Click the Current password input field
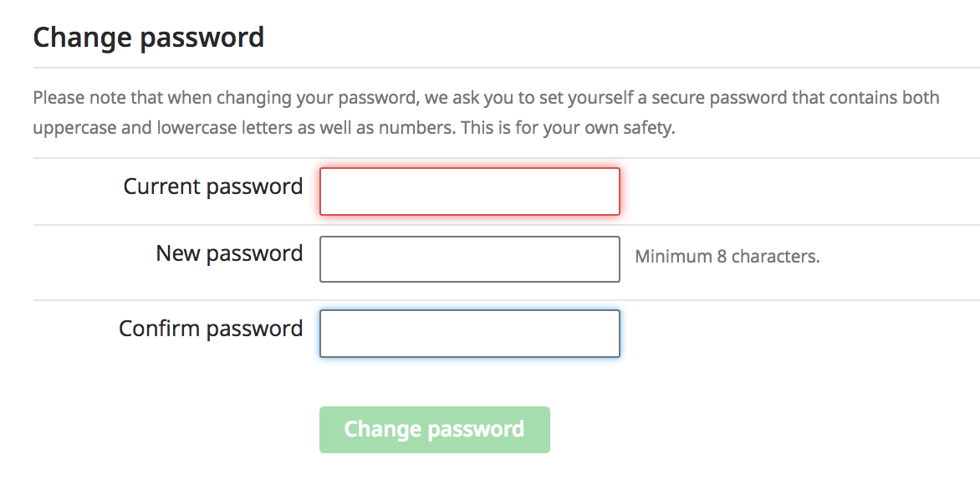The height and width of the screenshot is (490, 980). (x=469, y=191)
